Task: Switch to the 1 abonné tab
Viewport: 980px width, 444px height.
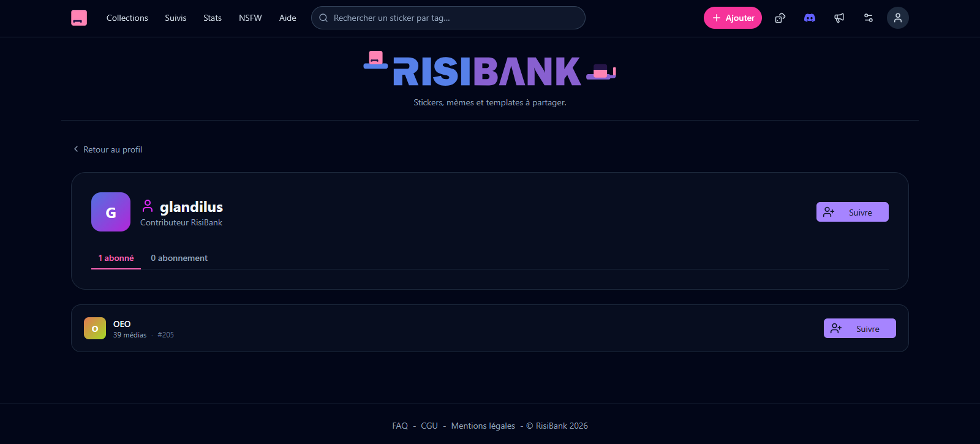Action: [x=116, y=258]
